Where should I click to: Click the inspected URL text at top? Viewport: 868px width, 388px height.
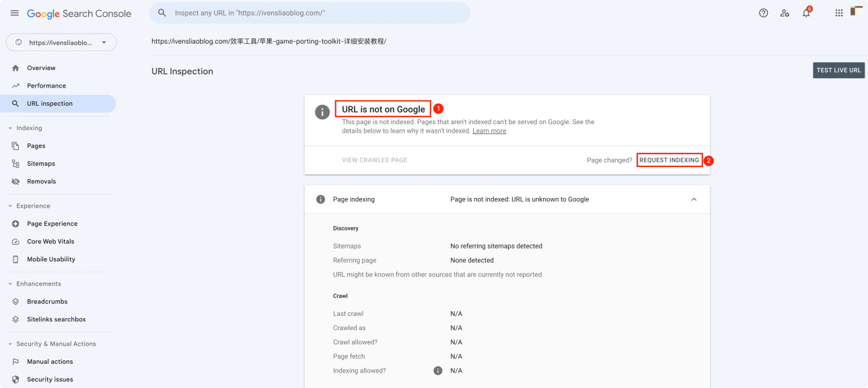click(x=268, y=41)
